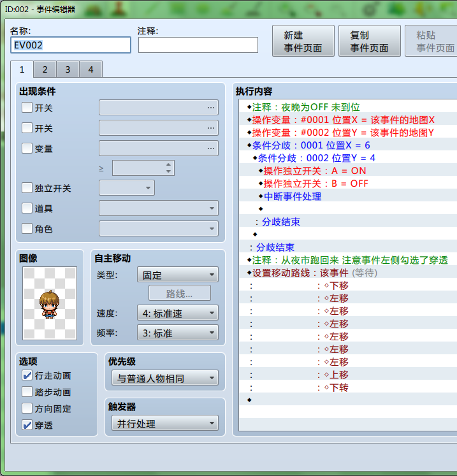
Task: Select the 操作变量 #0002 位置Y command line
Action: [348, 133]
